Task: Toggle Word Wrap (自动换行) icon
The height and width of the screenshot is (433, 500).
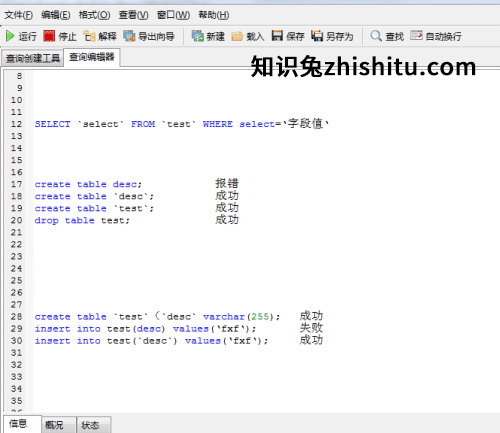Action: point(416,35)
